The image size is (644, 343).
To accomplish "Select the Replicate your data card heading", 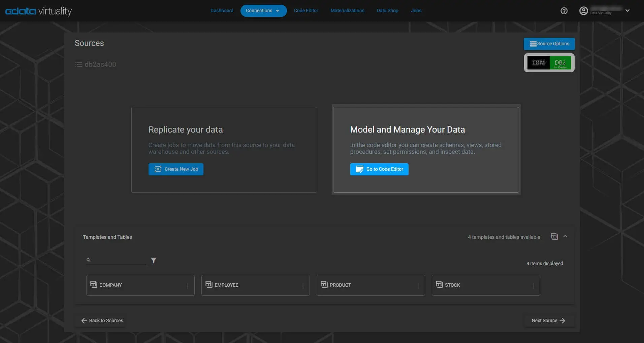I will click(x=186, y=130).
